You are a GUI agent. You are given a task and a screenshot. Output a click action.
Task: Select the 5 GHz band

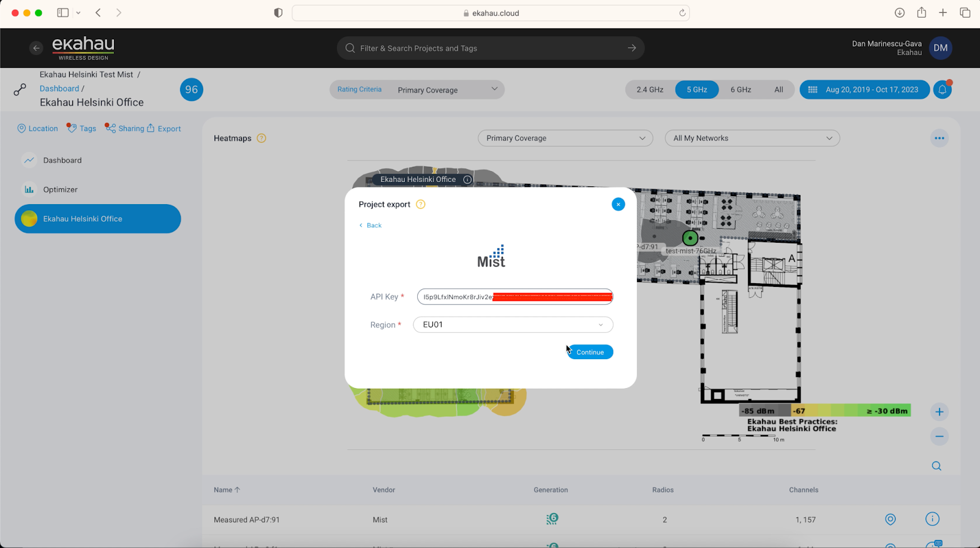tap(696, 89)
